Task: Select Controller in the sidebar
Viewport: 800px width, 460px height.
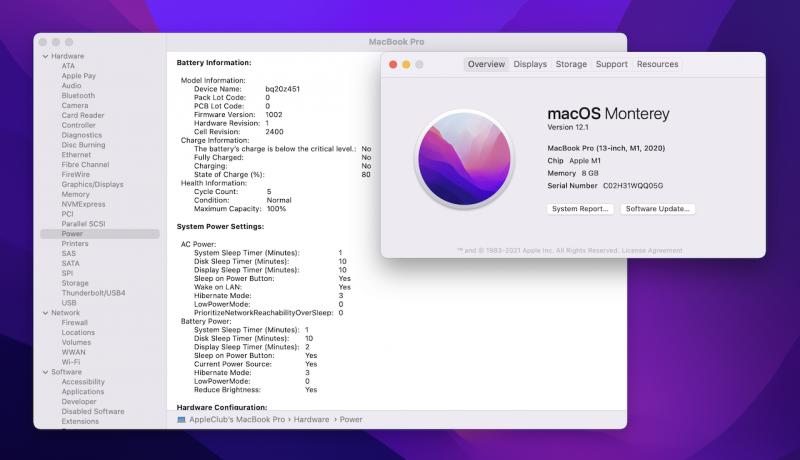Action: [x=79, y=125]
